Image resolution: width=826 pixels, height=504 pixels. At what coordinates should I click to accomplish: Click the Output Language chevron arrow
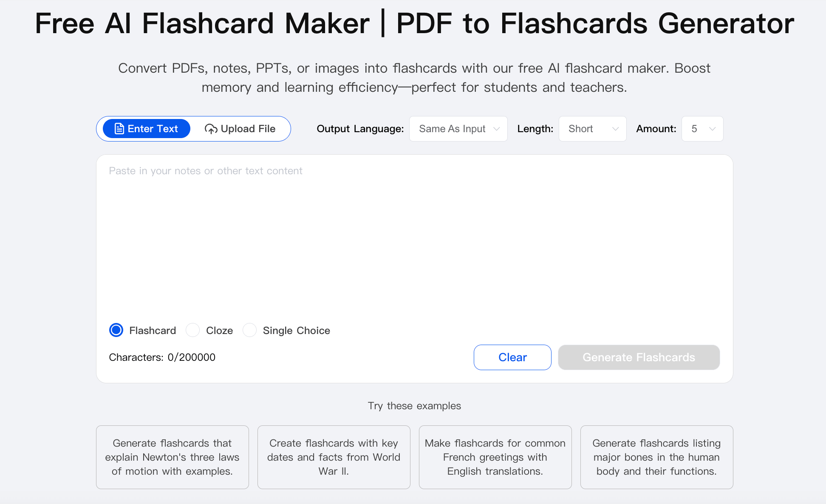point(496,129)
